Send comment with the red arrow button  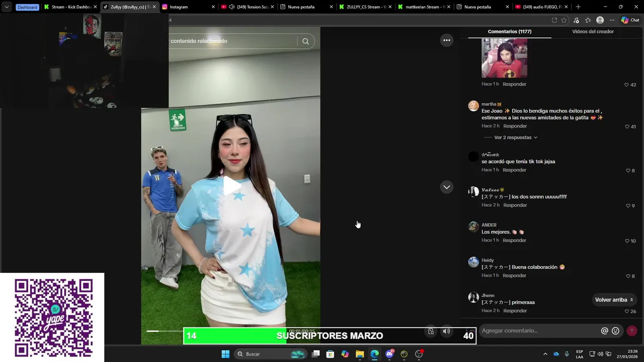631,331
